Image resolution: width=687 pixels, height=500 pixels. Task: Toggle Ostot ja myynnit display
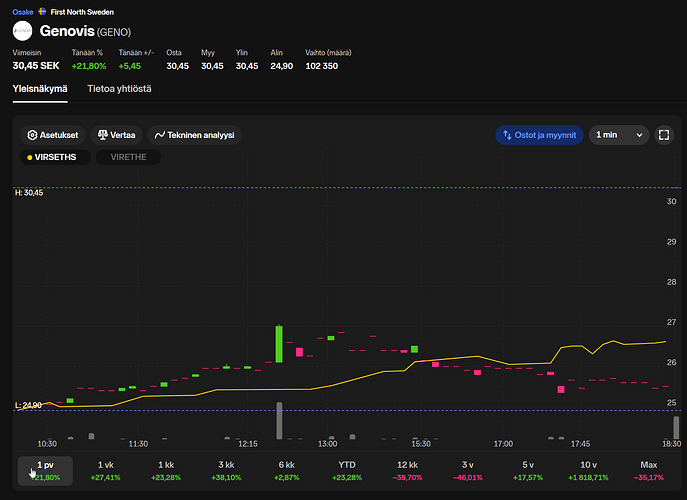click(x=539, y=135)
